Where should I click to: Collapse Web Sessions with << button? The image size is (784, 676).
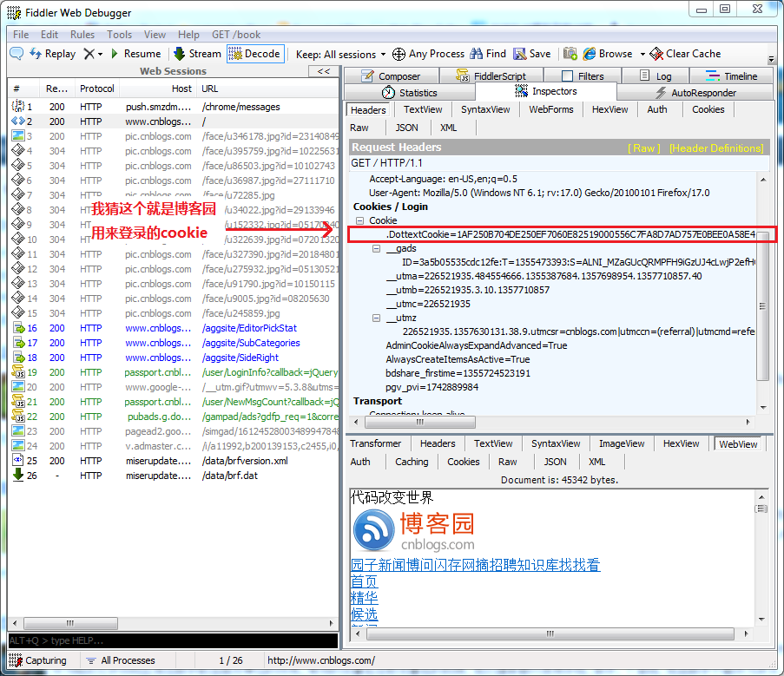324,71
